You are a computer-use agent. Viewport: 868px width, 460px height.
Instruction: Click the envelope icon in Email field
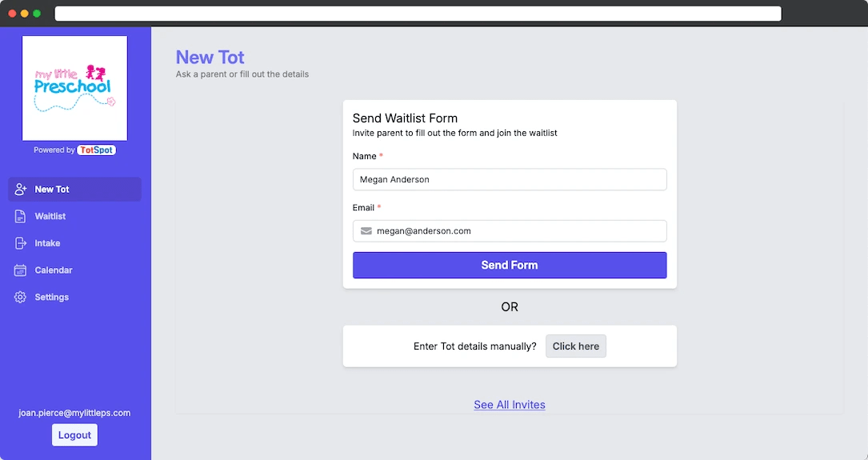pos(366,231)
